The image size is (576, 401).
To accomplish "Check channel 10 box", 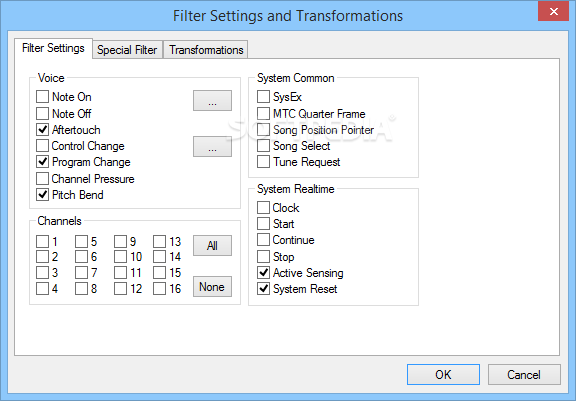I will 120,257.
